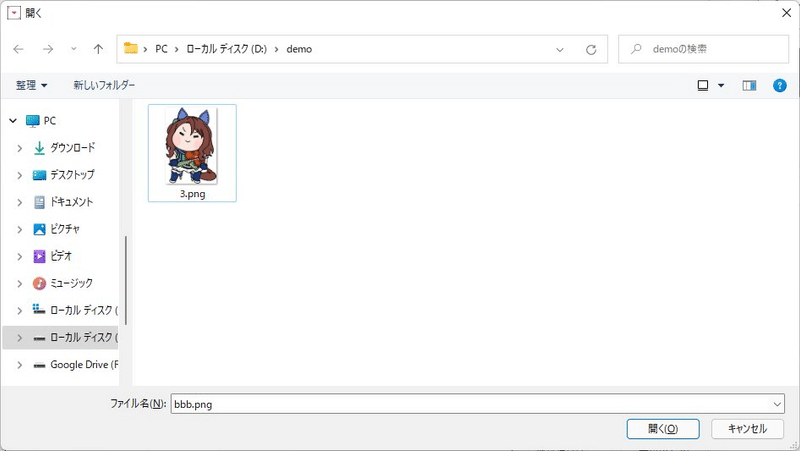
Task: Expand the デスクトップ node
Action: click(x=19, y=175)
